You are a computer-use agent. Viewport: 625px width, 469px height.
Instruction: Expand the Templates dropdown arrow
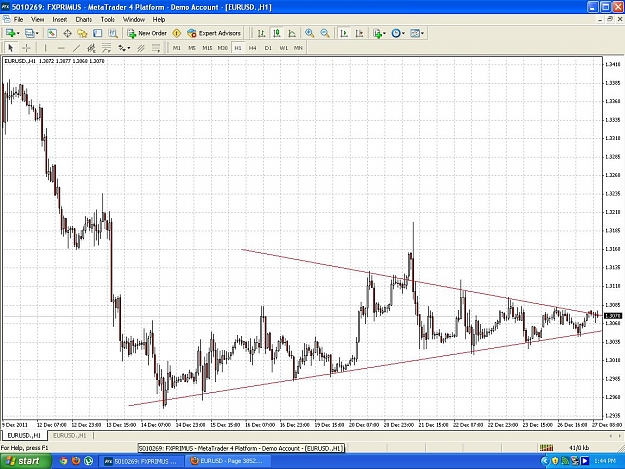[423, 33]
